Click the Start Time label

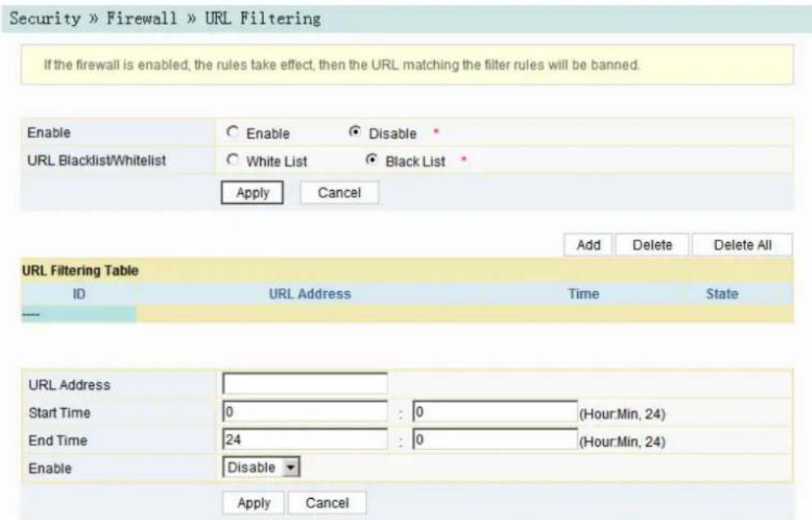[59, 413]
